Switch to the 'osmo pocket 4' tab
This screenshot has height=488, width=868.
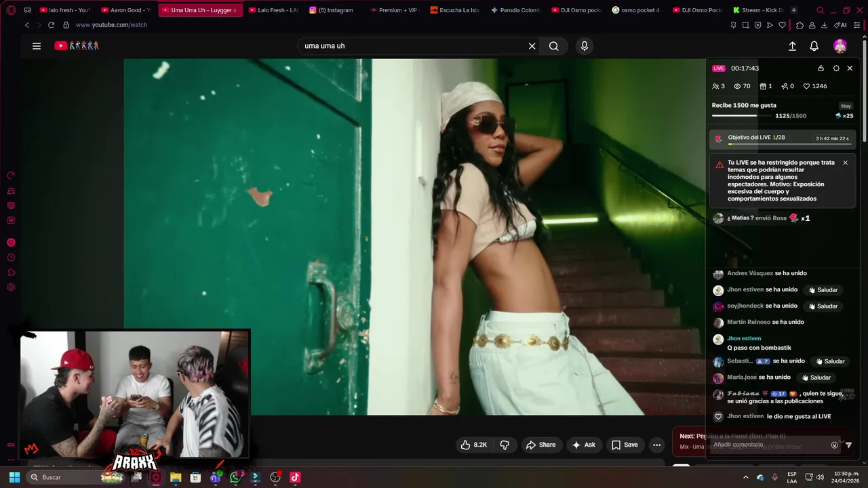click(636, 10)
